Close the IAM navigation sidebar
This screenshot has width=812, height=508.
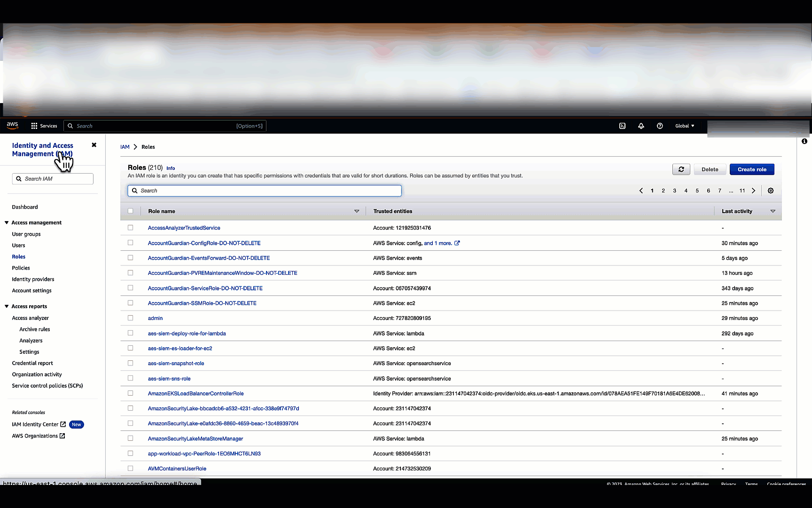tap(94, 145)
